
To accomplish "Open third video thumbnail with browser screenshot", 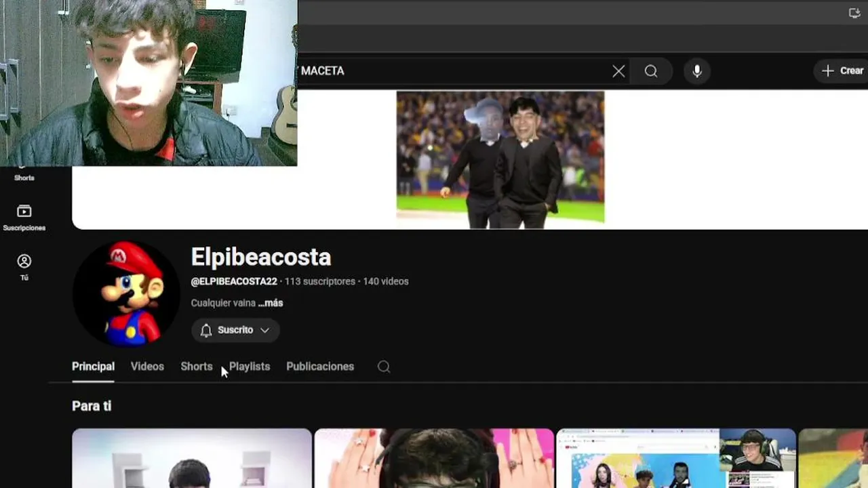I will (x=676, y=458).
